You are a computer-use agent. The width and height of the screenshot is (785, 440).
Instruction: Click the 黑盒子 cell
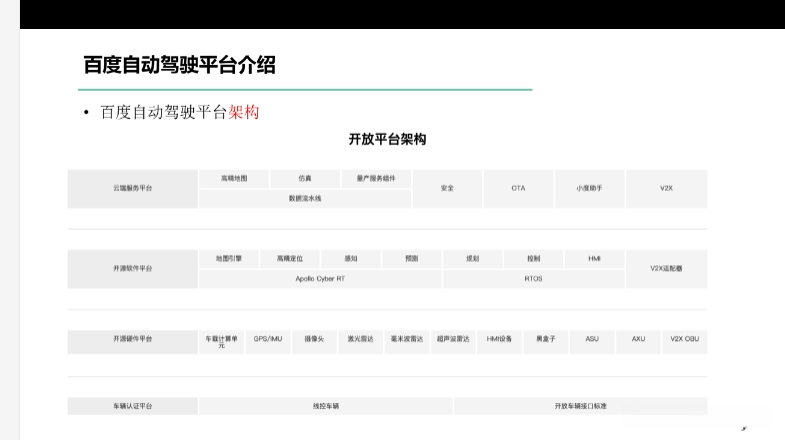click(x=546, y=342)
